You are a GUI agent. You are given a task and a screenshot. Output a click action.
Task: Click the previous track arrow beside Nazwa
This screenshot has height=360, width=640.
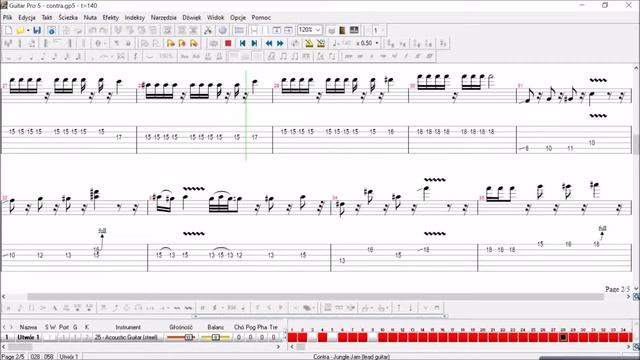point(4,327)
